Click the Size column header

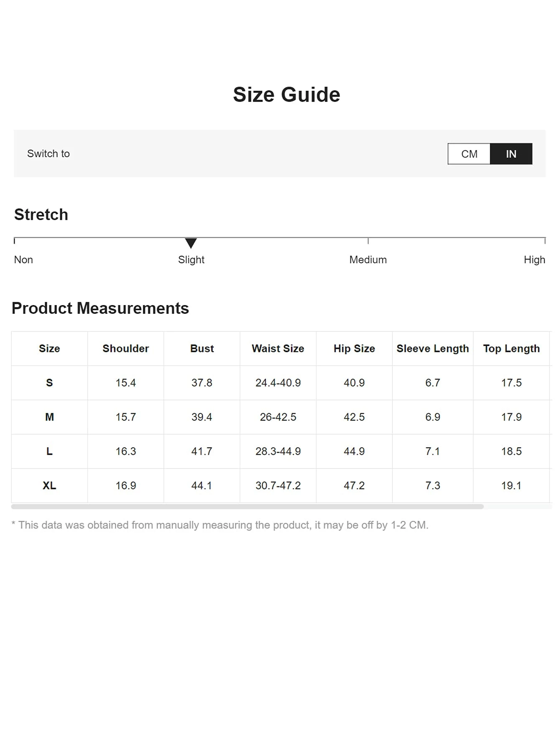coord(49,349)
